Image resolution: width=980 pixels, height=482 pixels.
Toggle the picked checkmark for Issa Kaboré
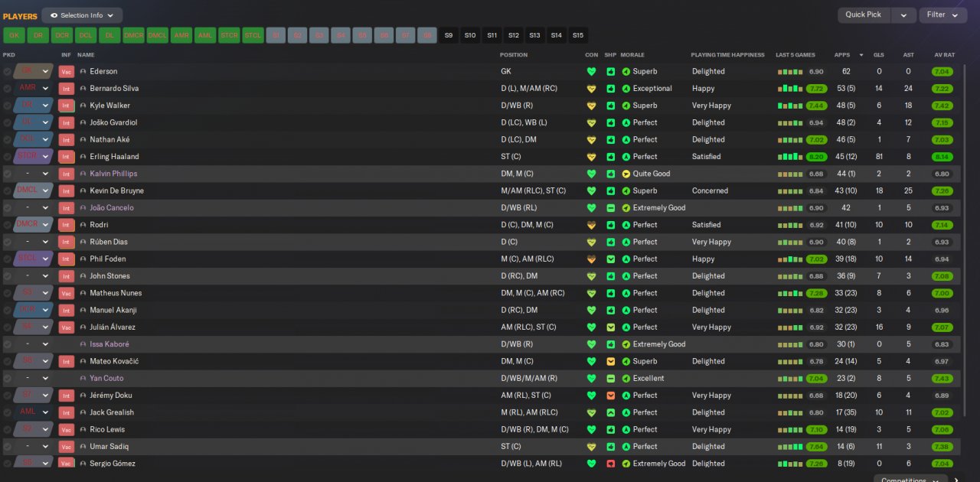[x=7, y=344]
